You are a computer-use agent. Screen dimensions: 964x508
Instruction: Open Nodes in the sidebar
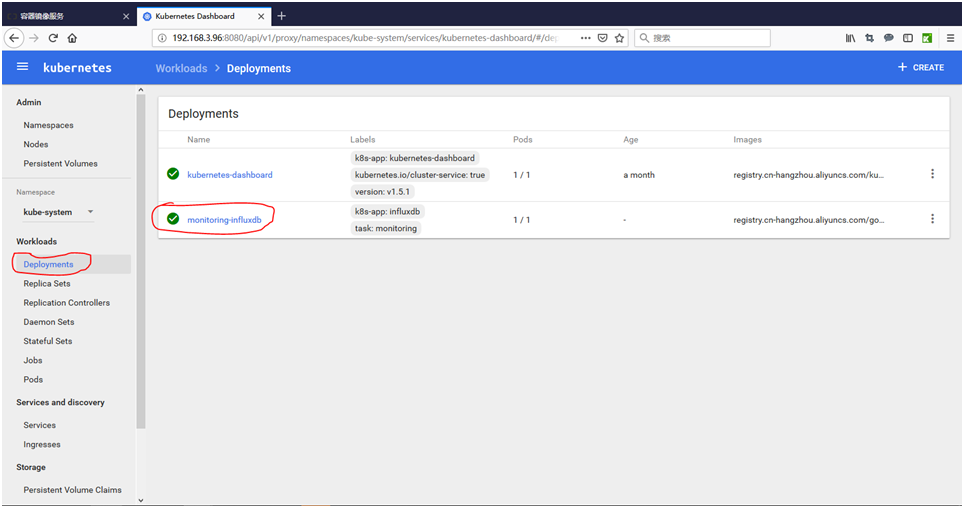click(x=36, y=144)
